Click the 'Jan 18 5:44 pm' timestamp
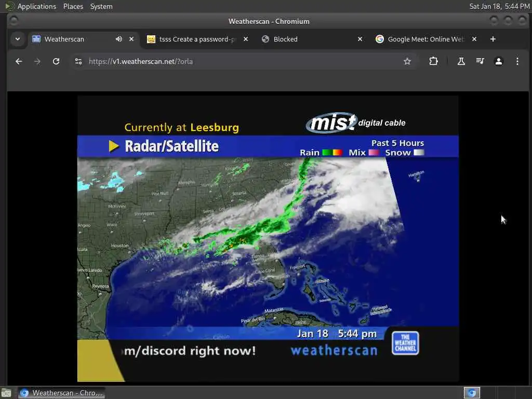Image resolution: width=532 pixels, height=399 pixels. pos(337,334)
